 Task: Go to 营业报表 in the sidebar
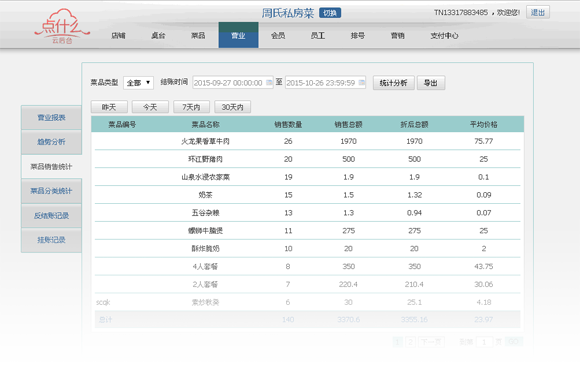pos(51,118)
